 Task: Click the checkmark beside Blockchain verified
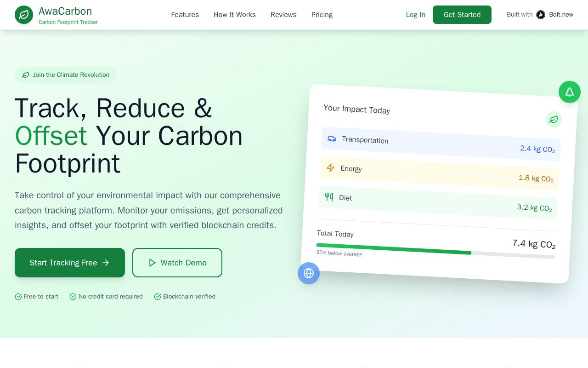tap(158, 297)
